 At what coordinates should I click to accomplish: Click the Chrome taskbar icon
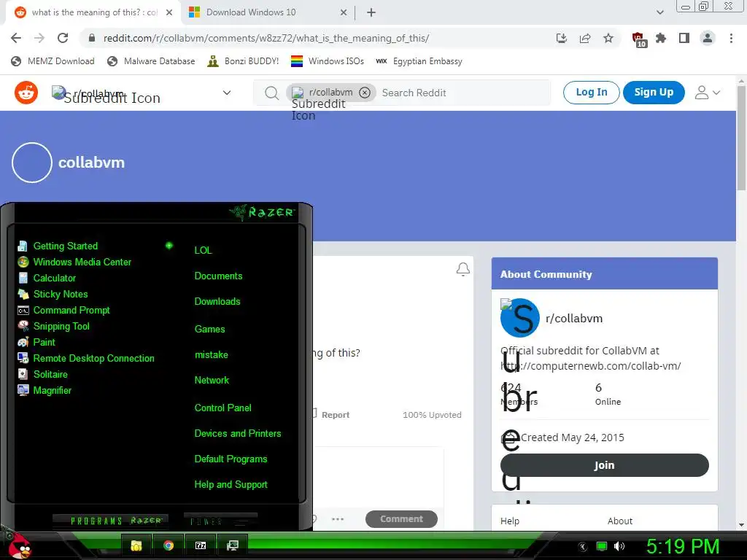pos(169,545)
